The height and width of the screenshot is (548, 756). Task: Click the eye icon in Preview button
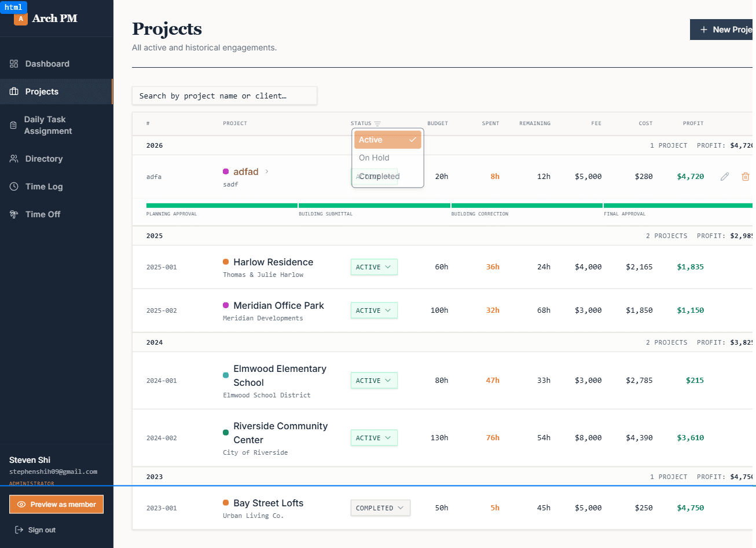[21, 505]
